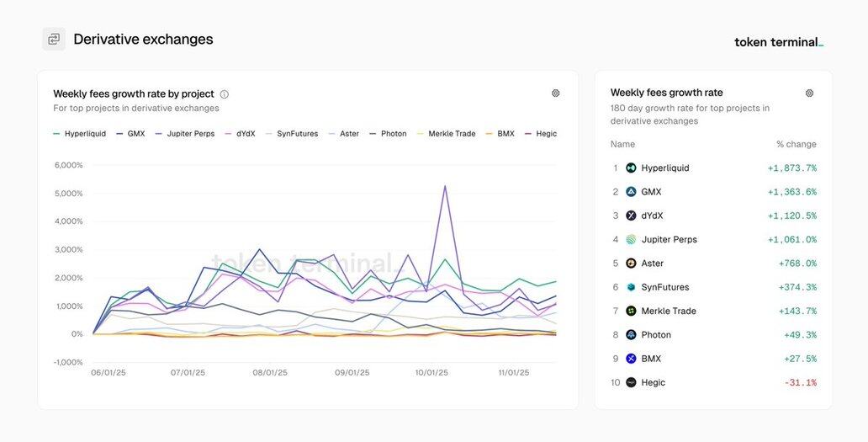
Task: Toggle Merkle Trade legend entry
Action: [x=447, y=134]
